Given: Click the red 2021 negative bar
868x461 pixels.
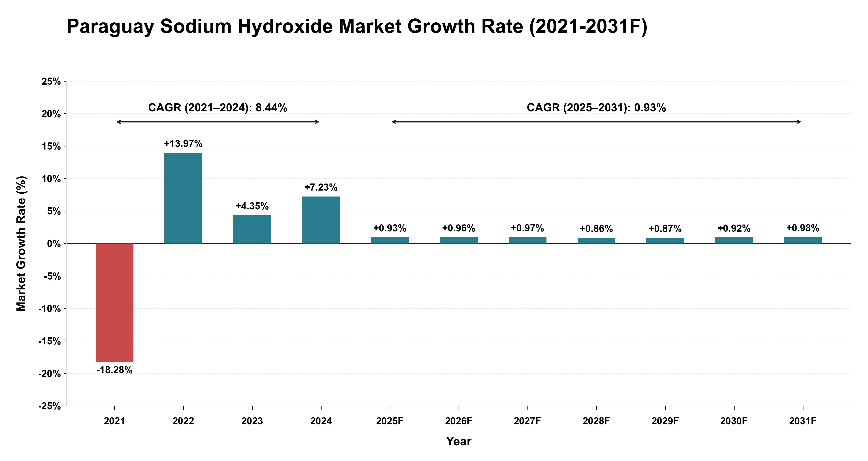Looking at the screenshot, I should tap(115, 303).
